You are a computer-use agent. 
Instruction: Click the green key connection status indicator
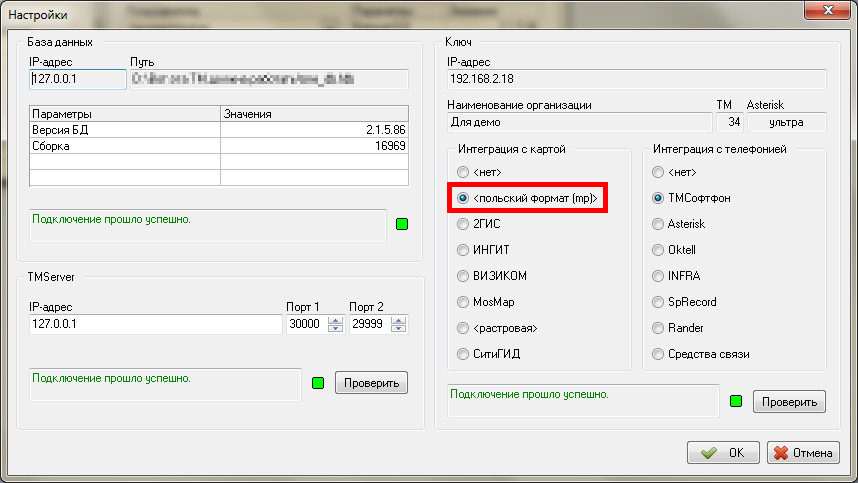(x=736, y=402)
